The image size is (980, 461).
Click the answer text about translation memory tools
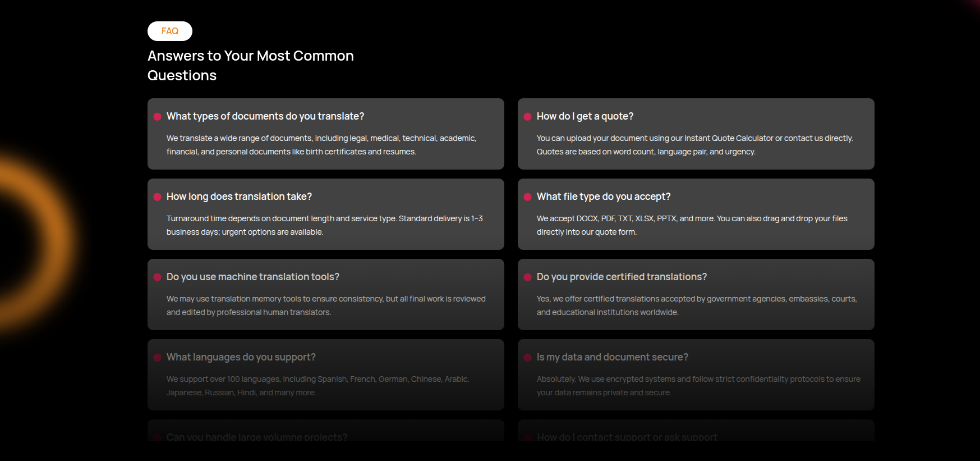coord(326,305)
